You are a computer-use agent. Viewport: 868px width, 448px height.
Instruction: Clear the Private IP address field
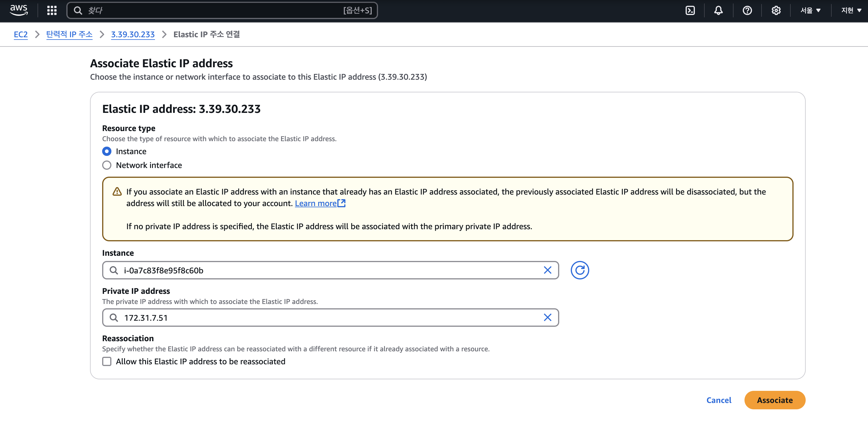(x=547, y=317)
